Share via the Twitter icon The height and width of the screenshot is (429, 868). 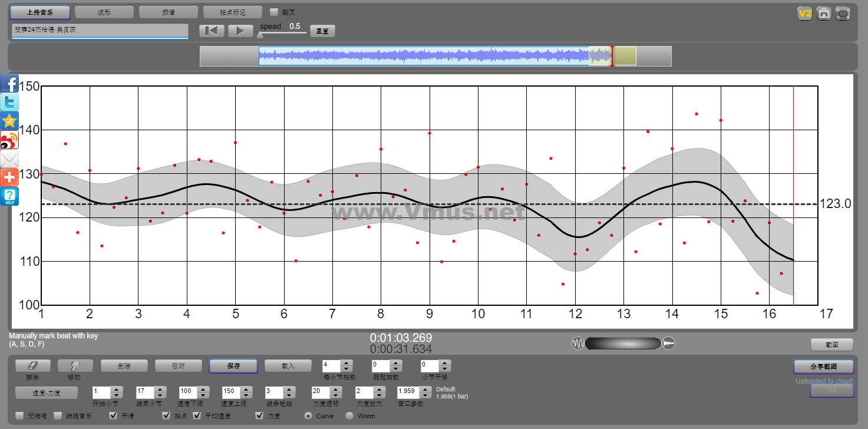point(9,102)
